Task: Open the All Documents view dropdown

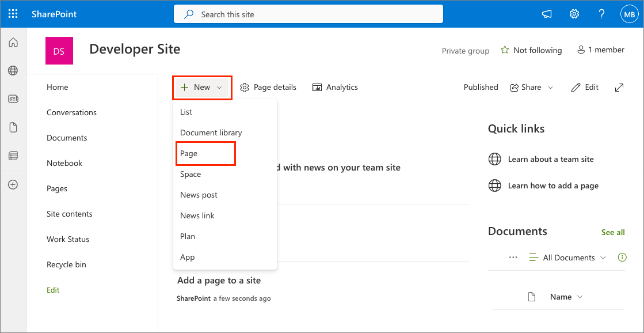Action: [567, 258]
